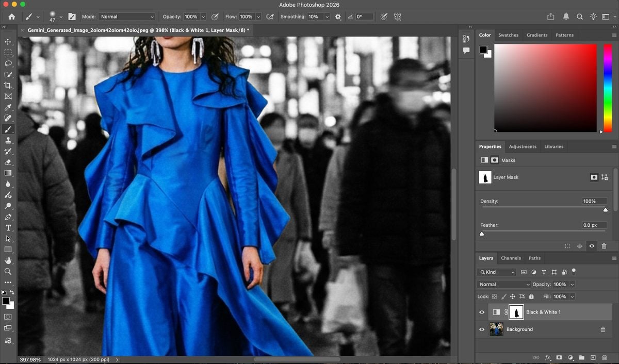Toggle pressure for size button

coord(383,16)
